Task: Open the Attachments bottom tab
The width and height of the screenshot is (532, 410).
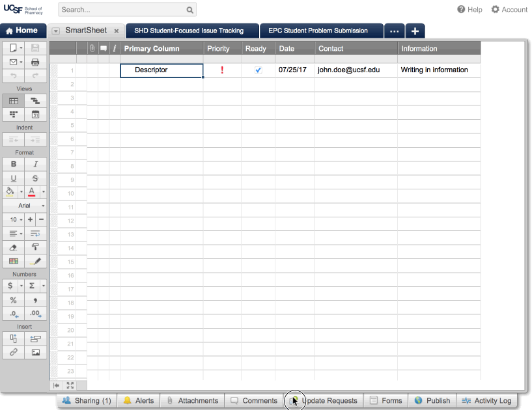Action: click(192, 401)
